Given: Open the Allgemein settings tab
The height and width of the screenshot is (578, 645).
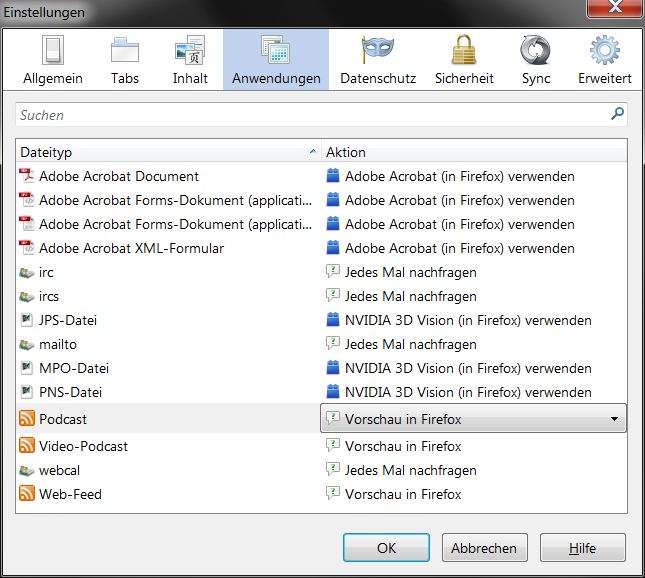Looking at the screenshot, I should [53, 60].
